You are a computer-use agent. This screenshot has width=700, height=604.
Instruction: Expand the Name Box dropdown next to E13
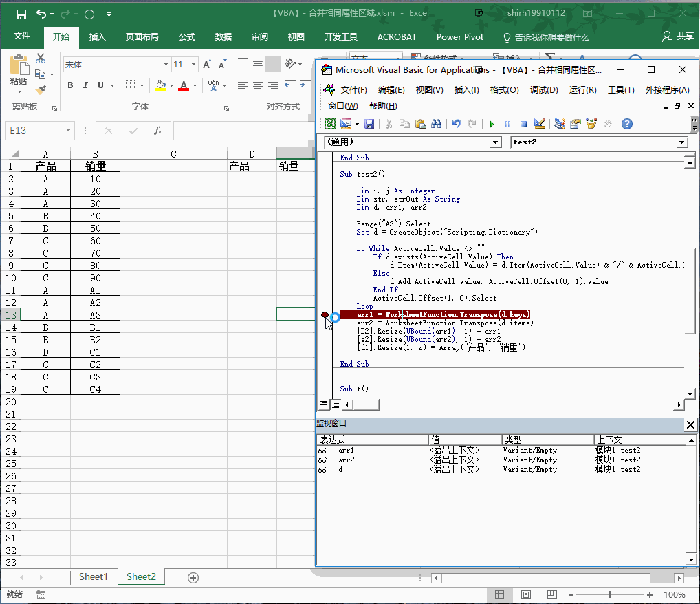pos(68,131)
